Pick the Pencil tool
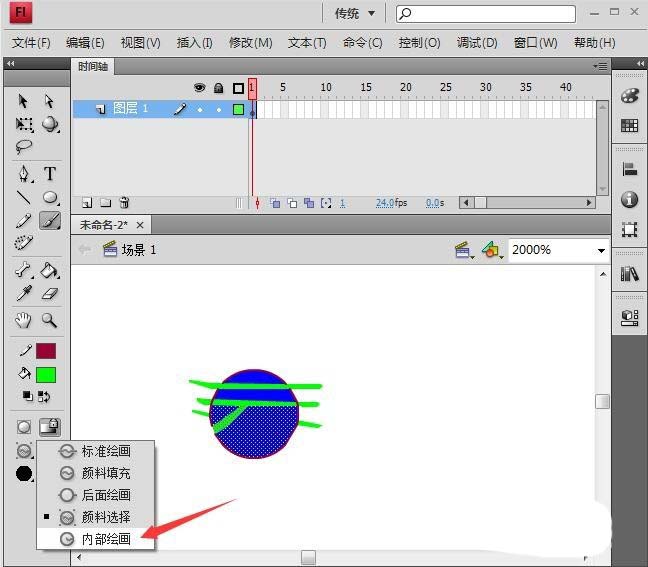This screenshot has width=648, height=567. (x=24, y=221)
